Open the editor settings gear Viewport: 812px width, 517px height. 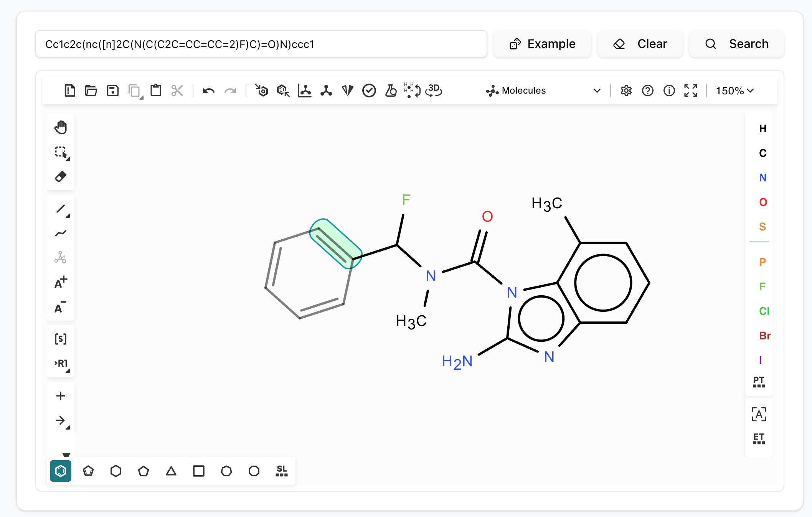[626, 91]
